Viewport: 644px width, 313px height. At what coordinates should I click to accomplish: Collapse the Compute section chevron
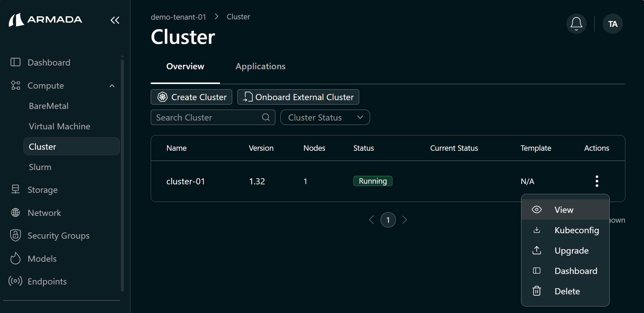pyautogui.click(x=112, y=86)
